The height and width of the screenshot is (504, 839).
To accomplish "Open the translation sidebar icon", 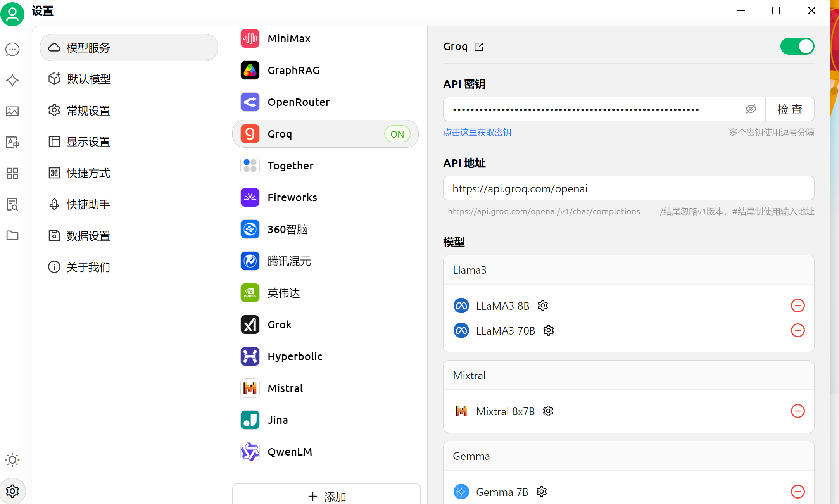I will [12, 142].
